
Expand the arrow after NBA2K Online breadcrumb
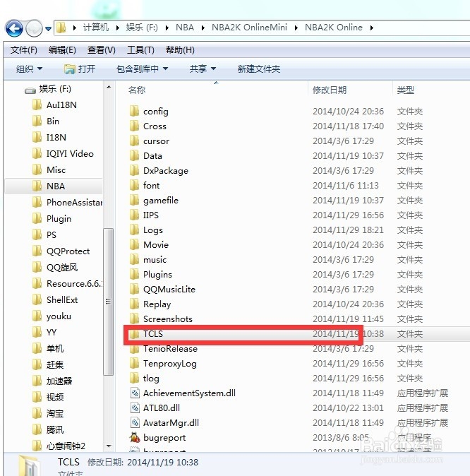[x=372, y=28]
